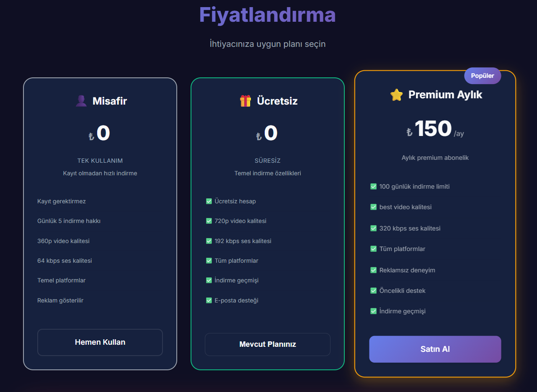This screenshot has width=537, height=392.
Task: Click the lira symbol in Misafir card
Action: point(91,136)
